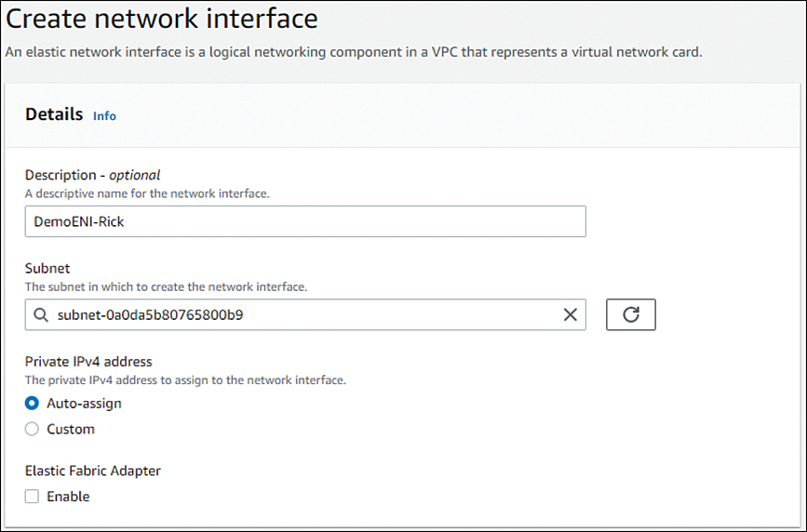Refresh the subnet list
Viewport: 807px width, 532px height.
[x=631, y=314]
